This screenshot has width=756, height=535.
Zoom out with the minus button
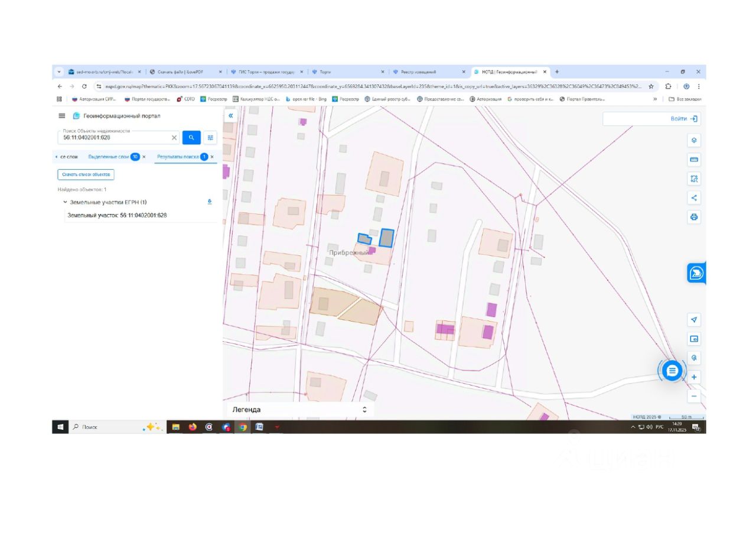coord(694,396)
